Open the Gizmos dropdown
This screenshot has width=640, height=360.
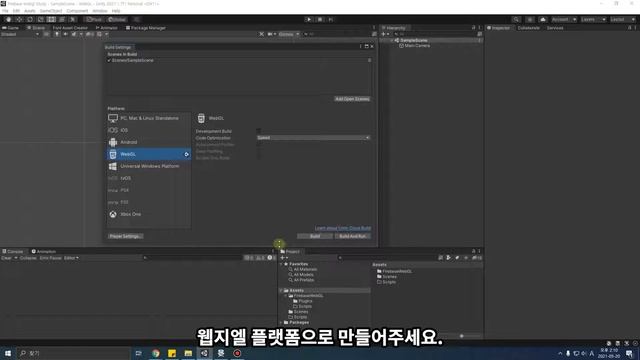[x=289, y=34]
